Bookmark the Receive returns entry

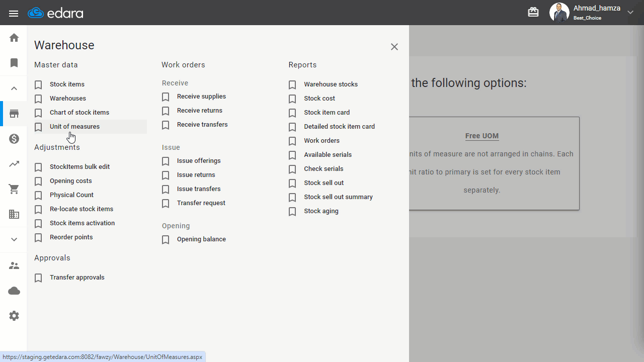166,111
